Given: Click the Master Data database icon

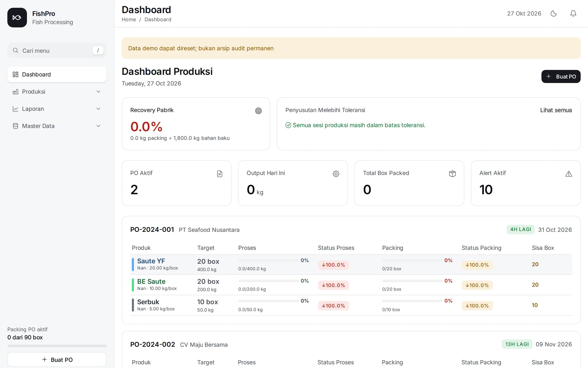Looking at the screenshot, I should 16,126.
